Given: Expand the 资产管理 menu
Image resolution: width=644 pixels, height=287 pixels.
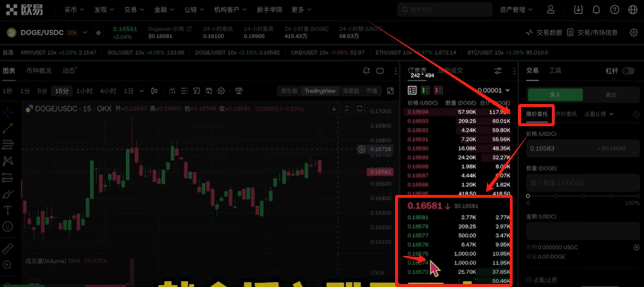Looking at the screenshot, I should (516, 10).
